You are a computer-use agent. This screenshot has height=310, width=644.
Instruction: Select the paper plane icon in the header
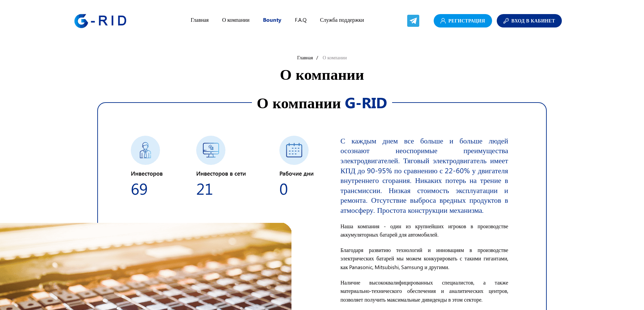pos(413,21)
